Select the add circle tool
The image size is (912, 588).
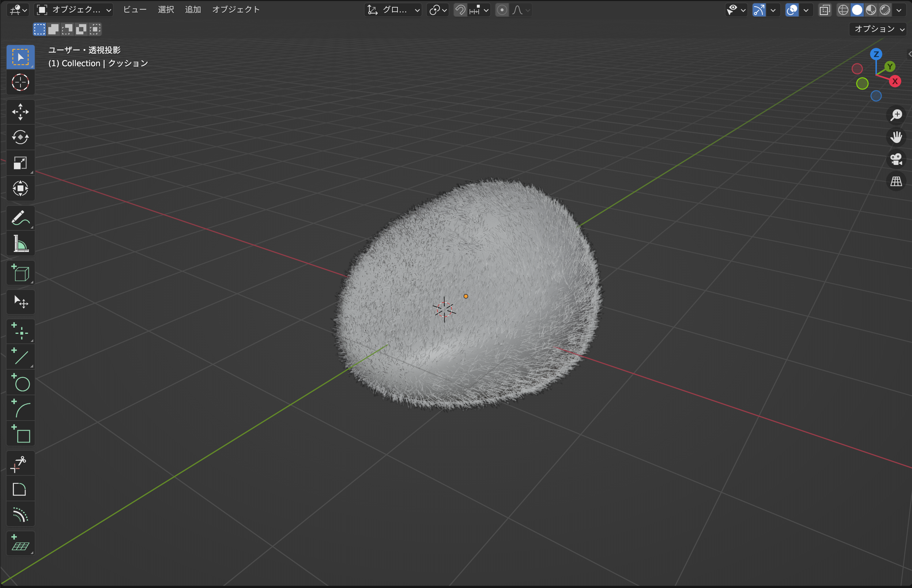point(20,382)
